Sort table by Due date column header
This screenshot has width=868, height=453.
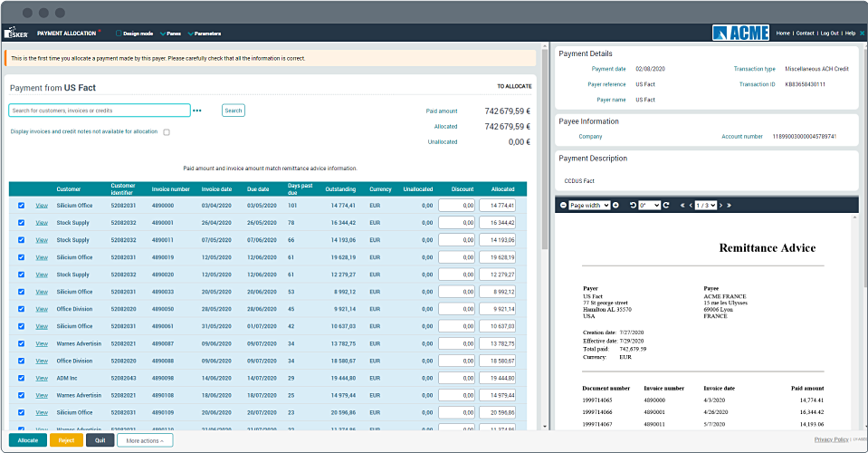click(x=258, y=188)
